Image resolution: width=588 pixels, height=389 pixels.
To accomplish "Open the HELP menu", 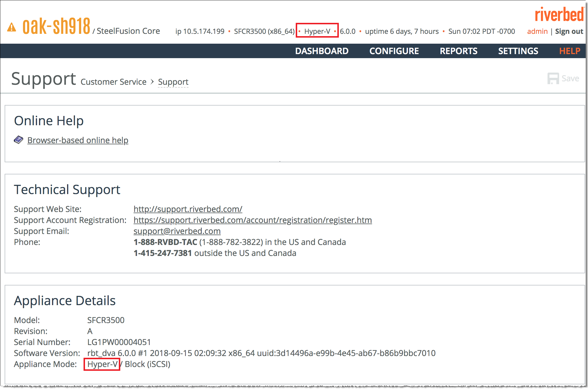I will [x=569, y=51].
